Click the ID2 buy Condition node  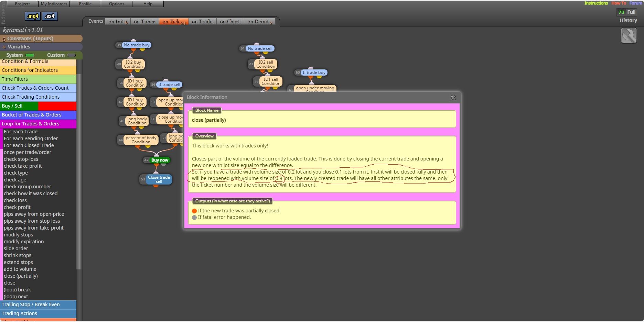click(133, 64)
